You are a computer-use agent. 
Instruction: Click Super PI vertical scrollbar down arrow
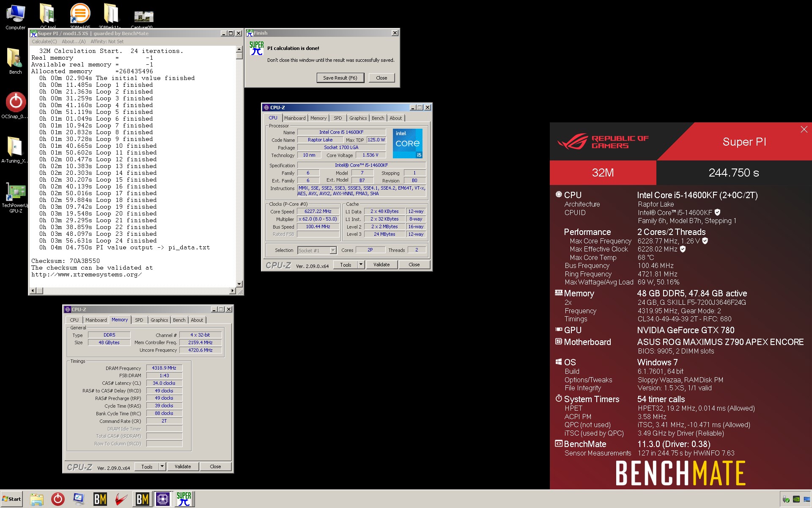pos(239,284)
